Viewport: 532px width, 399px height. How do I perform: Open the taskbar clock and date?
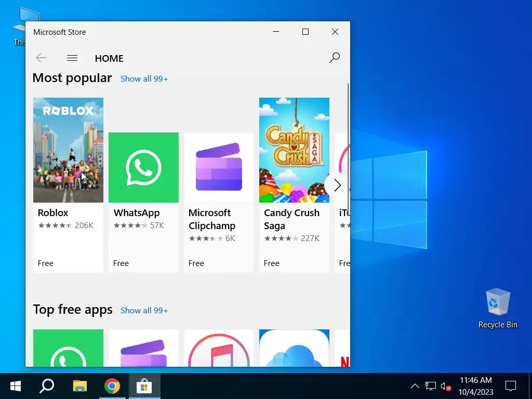pyautogui.click(x=476, y=386)
